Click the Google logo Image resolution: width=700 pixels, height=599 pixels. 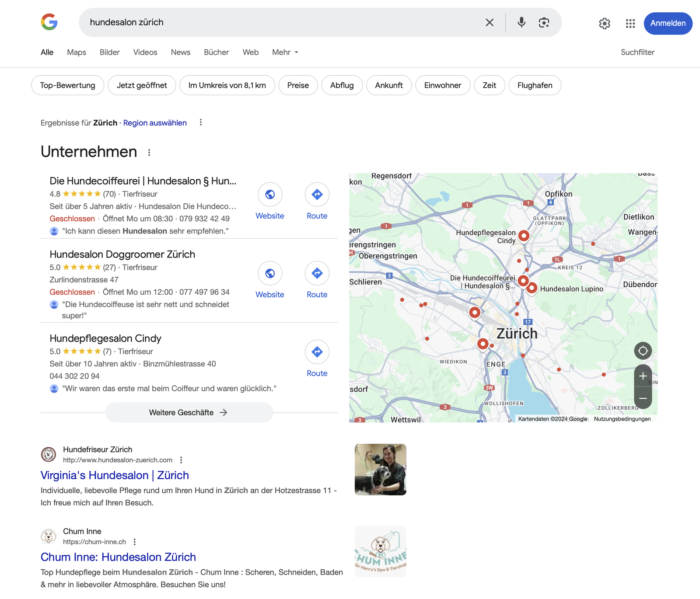[49, 22]
